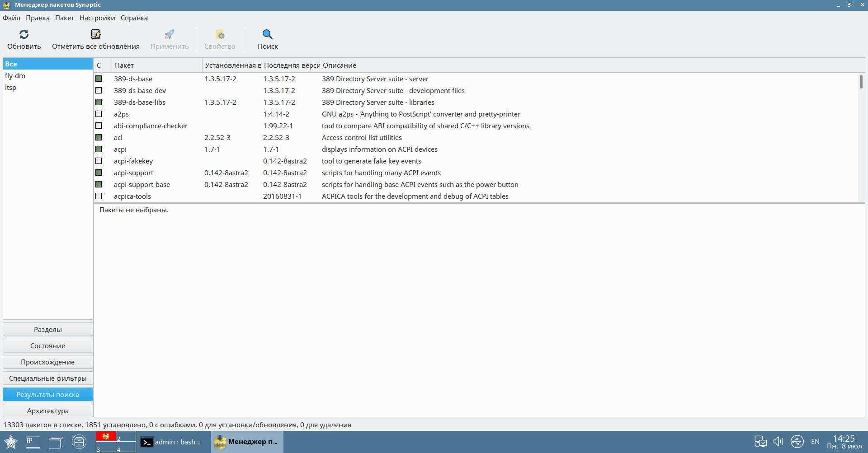The width and height of the screenshot is (868, 453).
Task: Open the Search (Поиск) magnifier tool
Action: point(267,35)
